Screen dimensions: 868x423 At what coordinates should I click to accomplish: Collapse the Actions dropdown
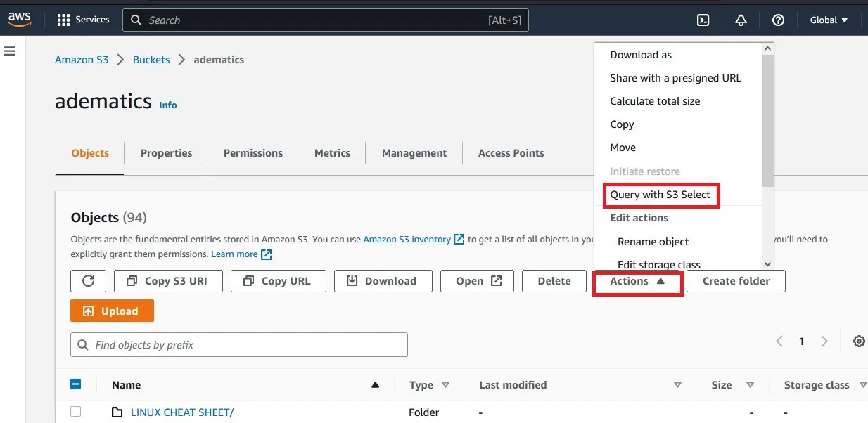pyautogui.click(x=637, y=281)
